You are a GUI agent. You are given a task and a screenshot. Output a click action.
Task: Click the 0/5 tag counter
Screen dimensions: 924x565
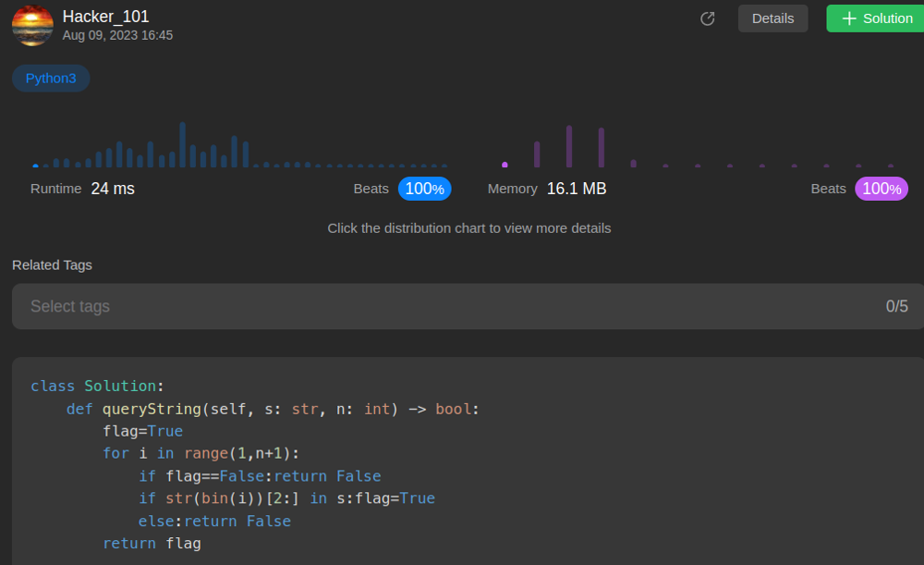[x=896, y=306]
